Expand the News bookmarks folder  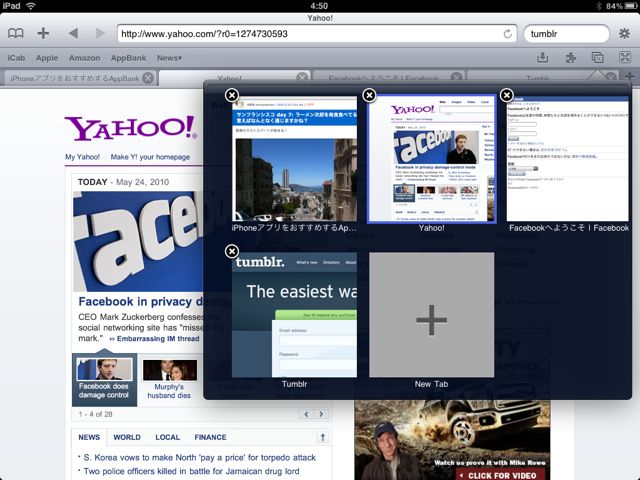point(169,58)
